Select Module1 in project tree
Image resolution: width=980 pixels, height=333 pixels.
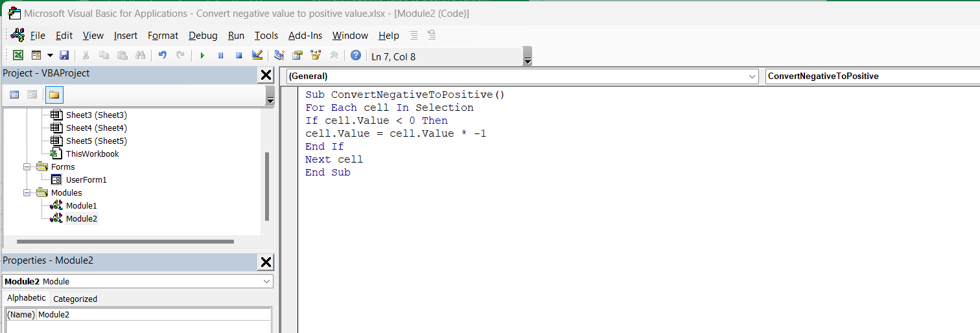[x=81, y=205]
